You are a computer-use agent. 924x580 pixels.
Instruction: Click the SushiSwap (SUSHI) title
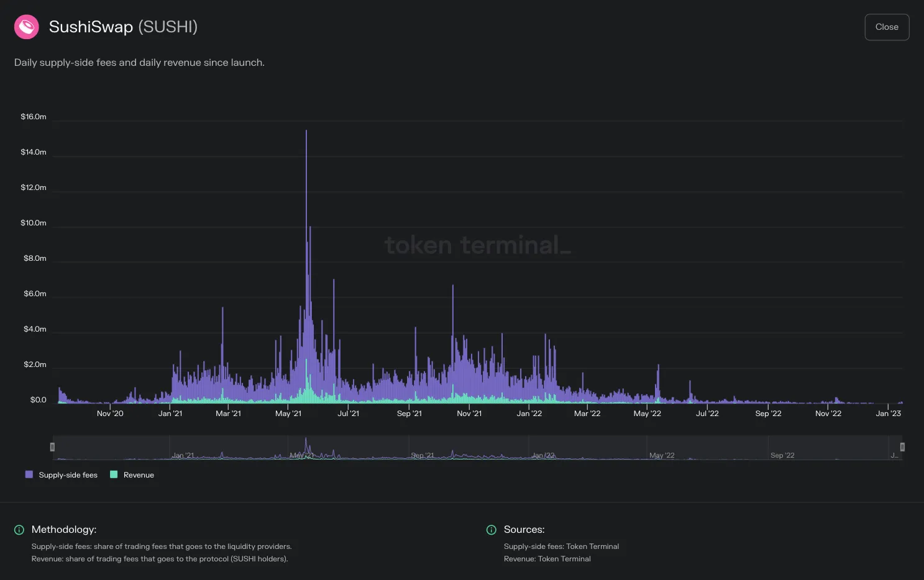[x=123, y=27]
